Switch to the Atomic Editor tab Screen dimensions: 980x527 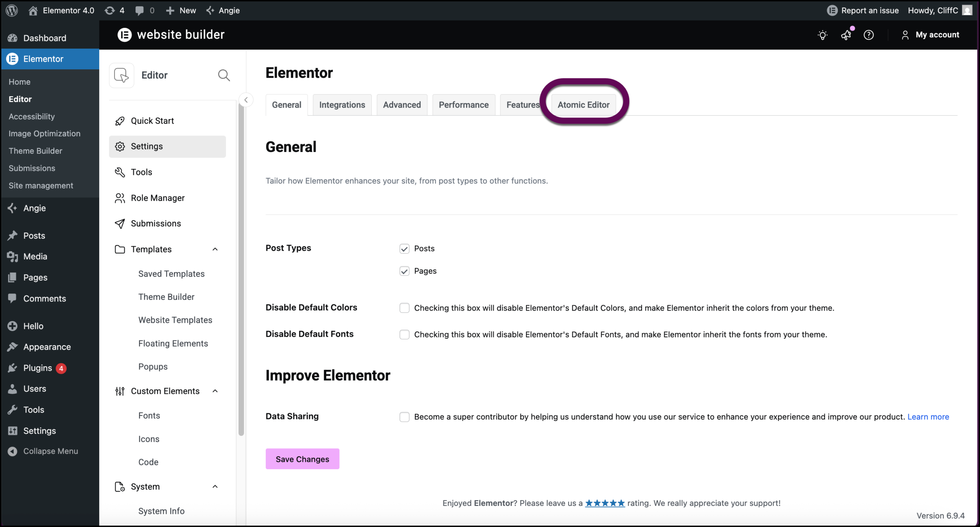pos(583,105)
